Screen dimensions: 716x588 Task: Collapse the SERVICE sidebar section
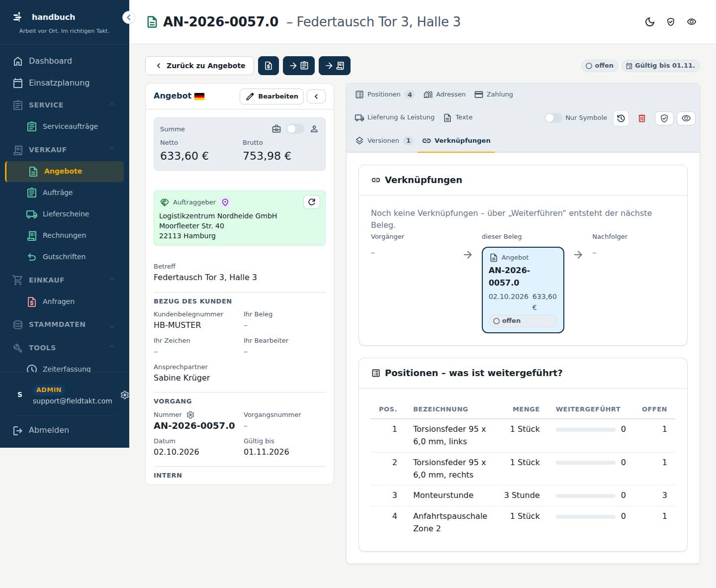(x=65, y=105)
